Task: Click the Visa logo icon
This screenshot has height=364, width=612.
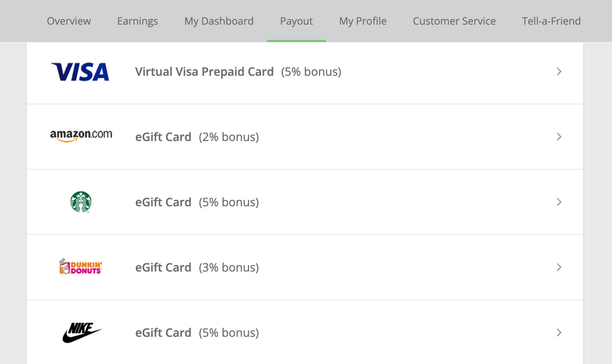Action: 80,71
